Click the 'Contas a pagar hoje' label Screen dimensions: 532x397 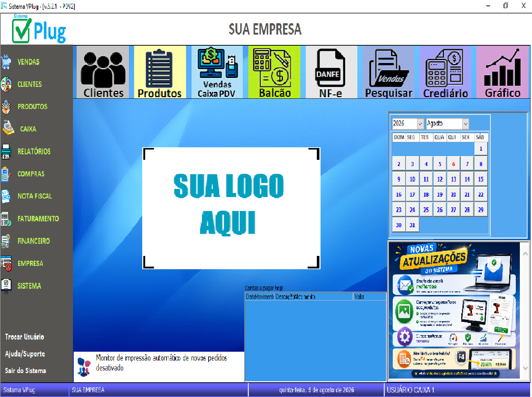click(264, 288)
